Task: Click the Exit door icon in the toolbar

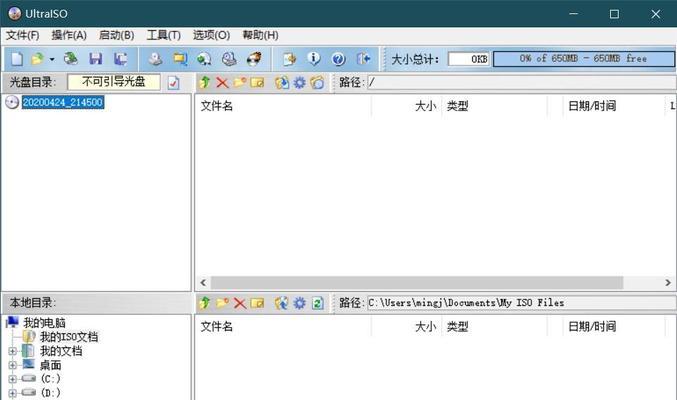Action: 363,59
